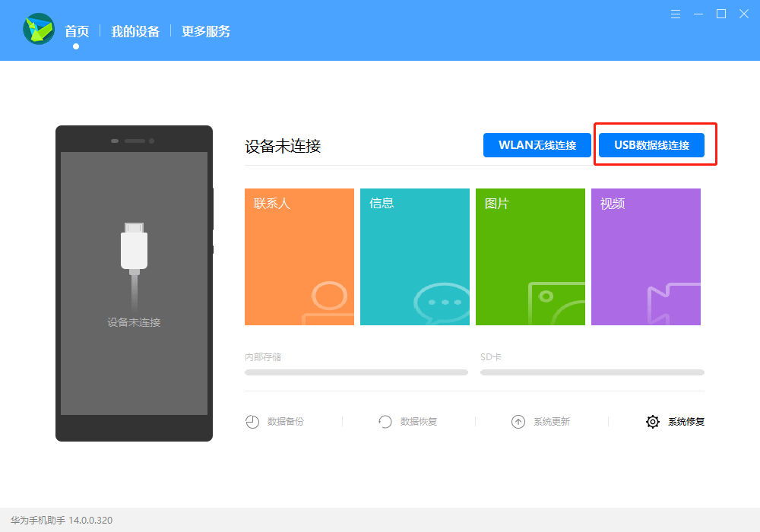Open the hamburger menu icon
Image resolution: width=760 pixels, height=532 pixels.
(675, 14)
